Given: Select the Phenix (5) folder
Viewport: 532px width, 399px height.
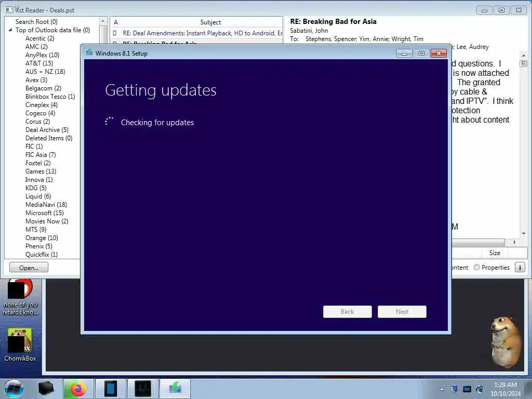Looking at the screenshot, I should pos(38,246).
